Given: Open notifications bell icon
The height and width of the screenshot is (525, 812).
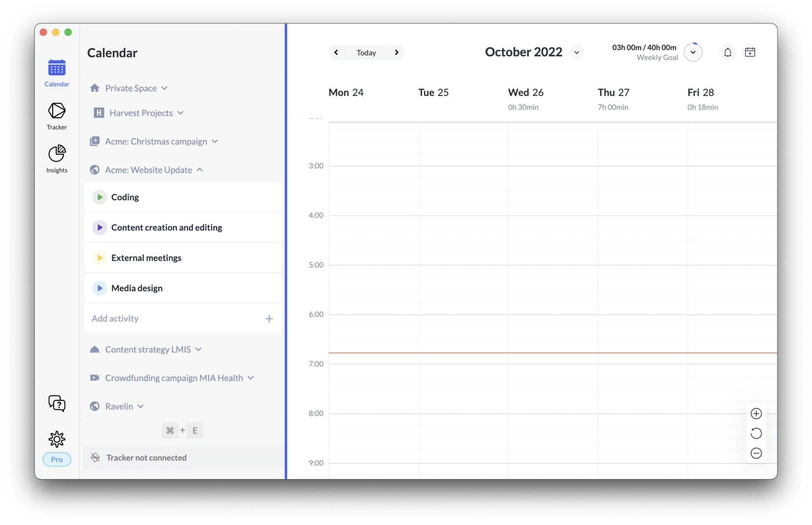Looking at the screenshot, I should (x=728, y=52).
